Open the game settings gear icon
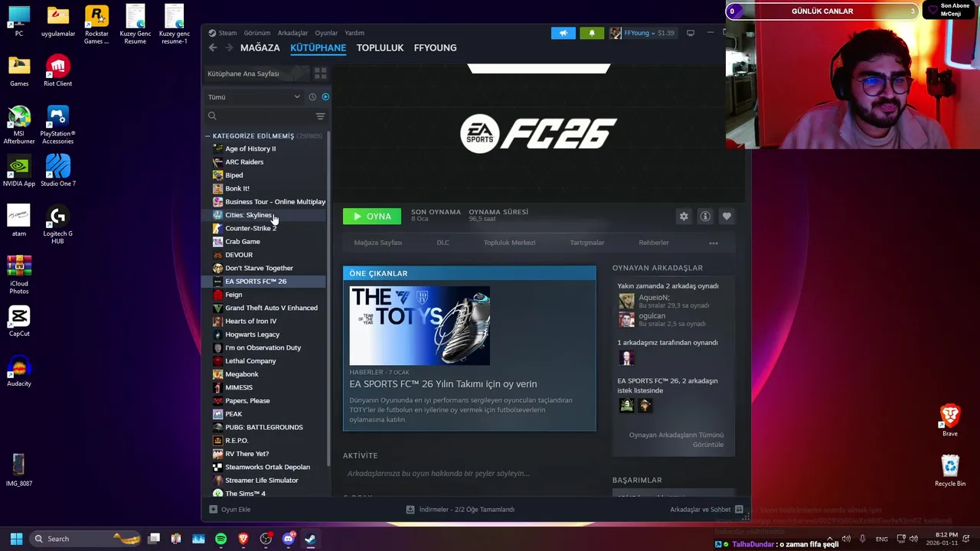Screen dimensions: 980x551 tap(684, 217)
